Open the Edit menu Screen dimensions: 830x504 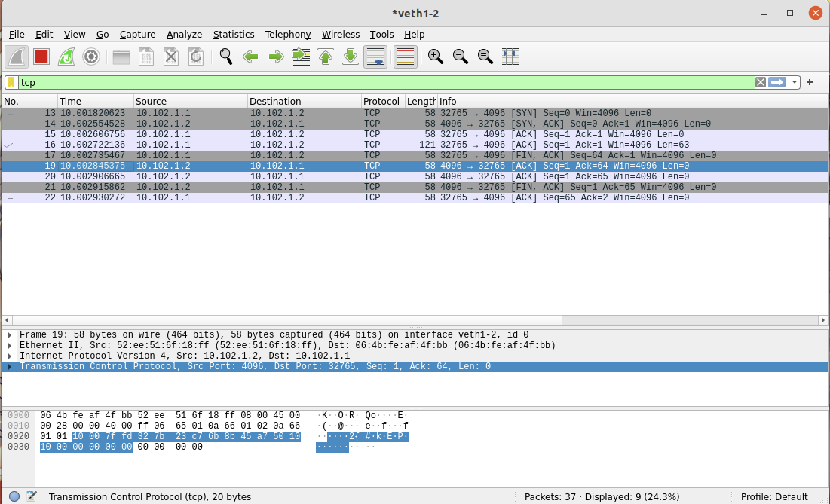(x=44, y=34)
